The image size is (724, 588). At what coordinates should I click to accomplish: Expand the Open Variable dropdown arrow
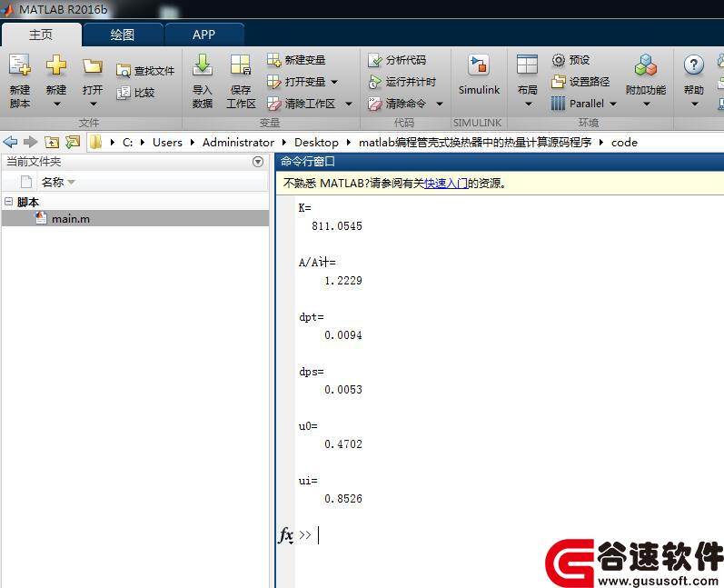click(x=334, y=82)
